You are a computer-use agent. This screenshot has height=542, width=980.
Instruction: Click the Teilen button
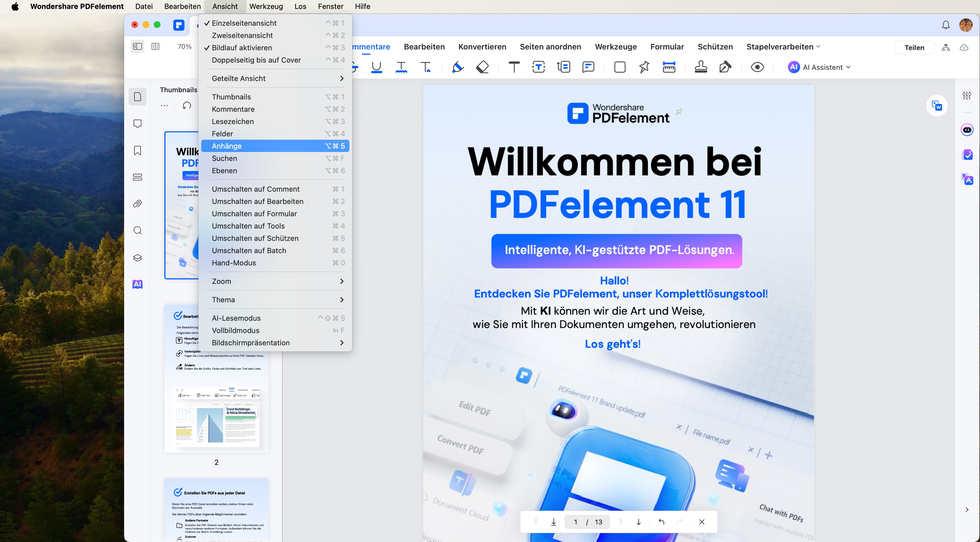click(x=914, y=47)
